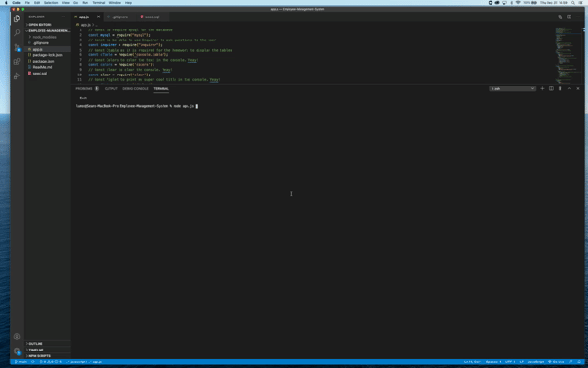588x368 pixels.
Task: Select app.js in the file tree
Action: 47,49
